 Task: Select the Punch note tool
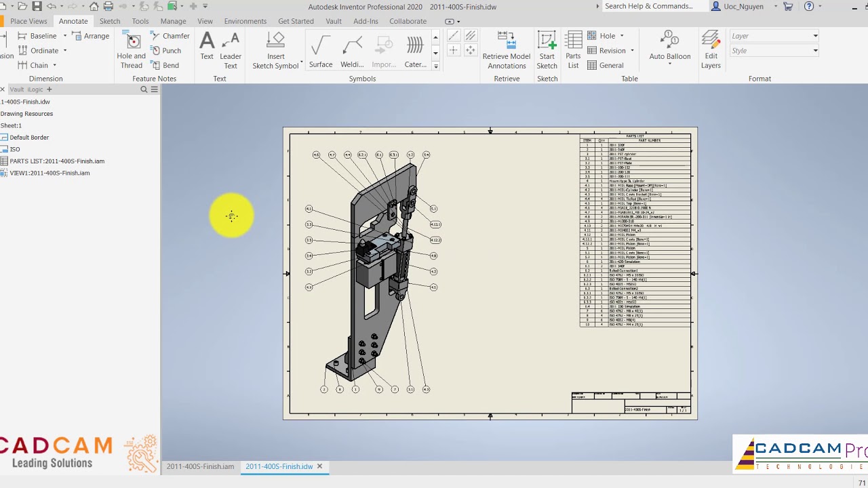(x=166, y=51)
